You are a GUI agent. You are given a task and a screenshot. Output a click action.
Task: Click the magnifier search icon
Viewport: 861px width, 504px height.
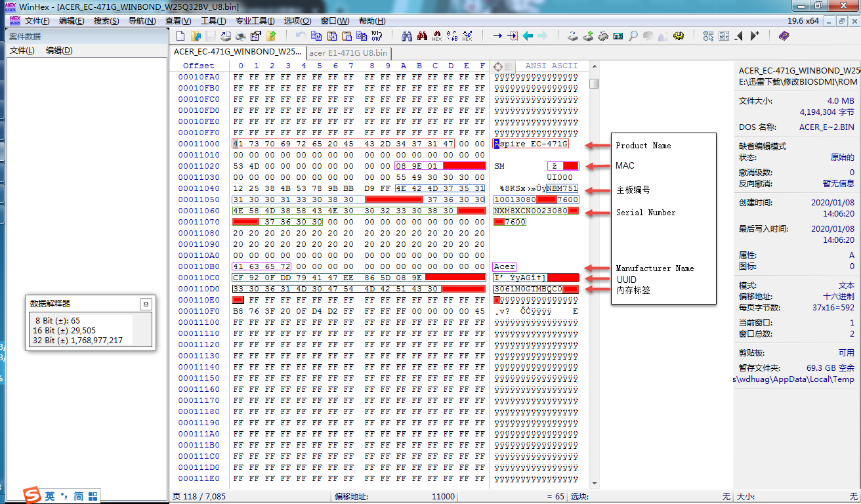click(x=632, y=36)
